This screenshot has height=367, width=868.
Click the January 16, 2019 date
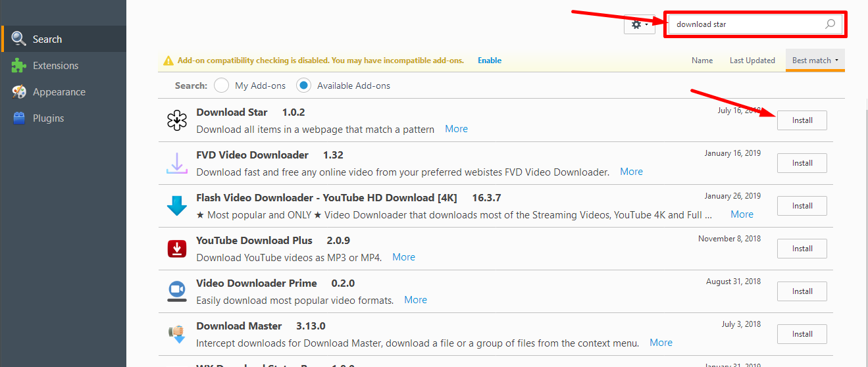pos(732,153)
